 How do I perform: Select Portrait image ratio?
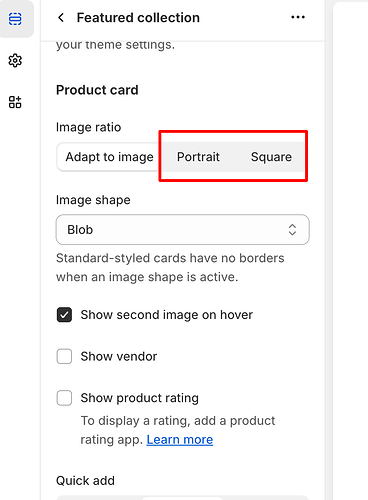click(198, 157)
